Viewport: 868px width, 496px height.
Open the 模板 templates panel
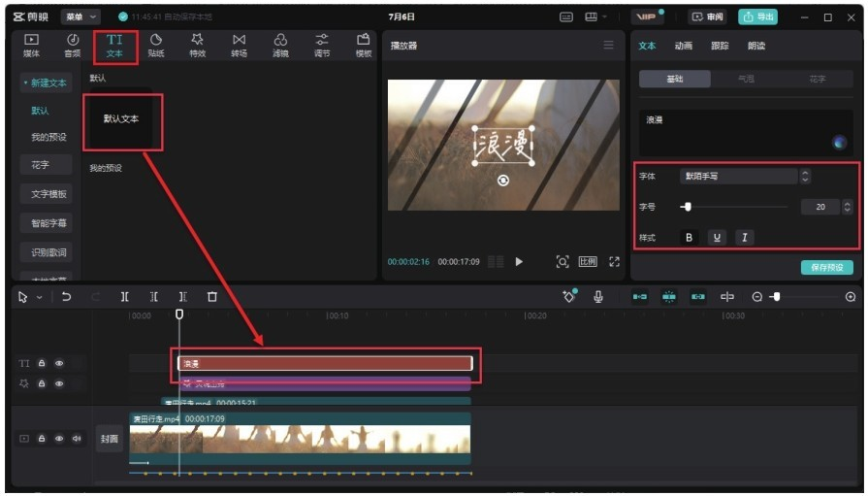[x=364, y=46]
